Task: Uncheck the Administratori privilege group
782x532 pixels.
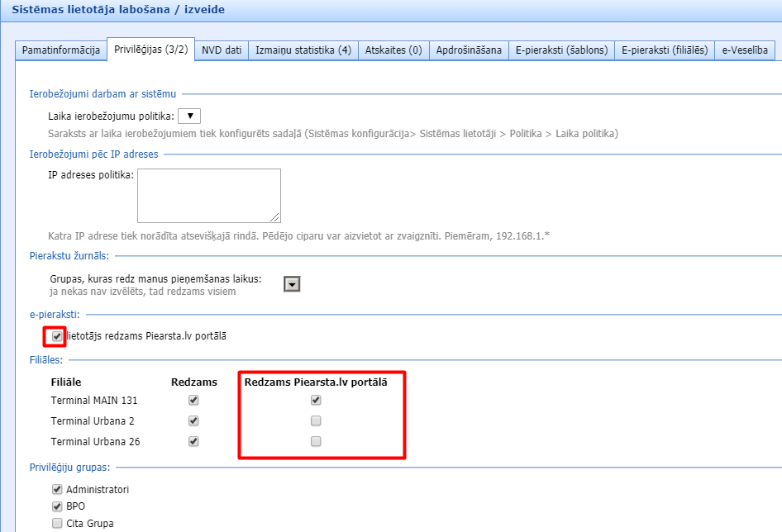Action: coord(57,489)
